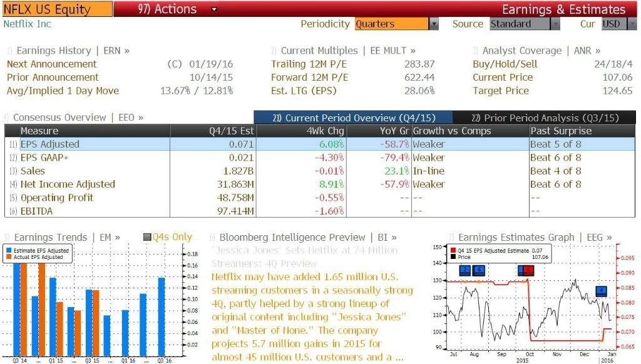Click Trailing 12M P/E value 283.87
641x364 pixels.
pos(419,64)
